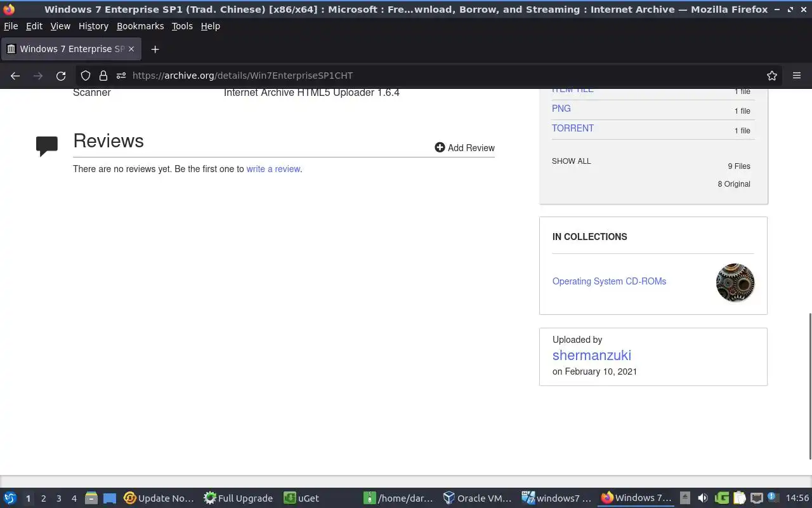Switch to the uGet taskbar window
This screenshot has width=812, height=508.
point(301,498)
